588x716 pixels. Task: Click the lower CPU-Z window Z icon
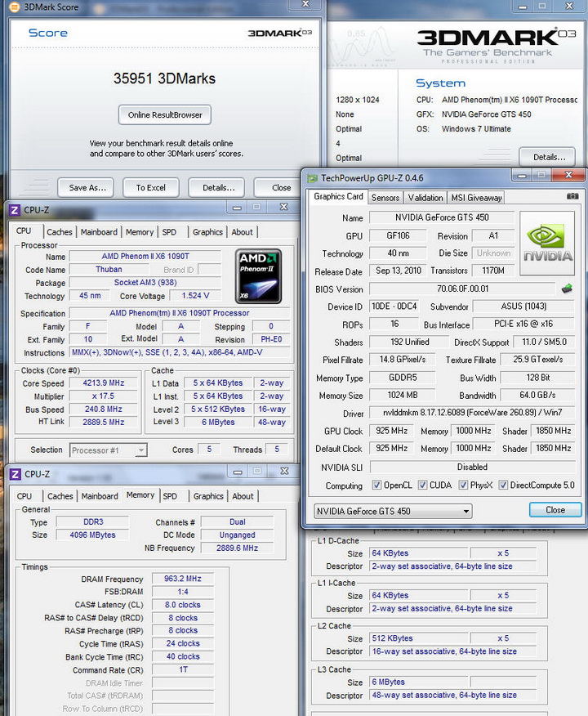click(15, 474)
